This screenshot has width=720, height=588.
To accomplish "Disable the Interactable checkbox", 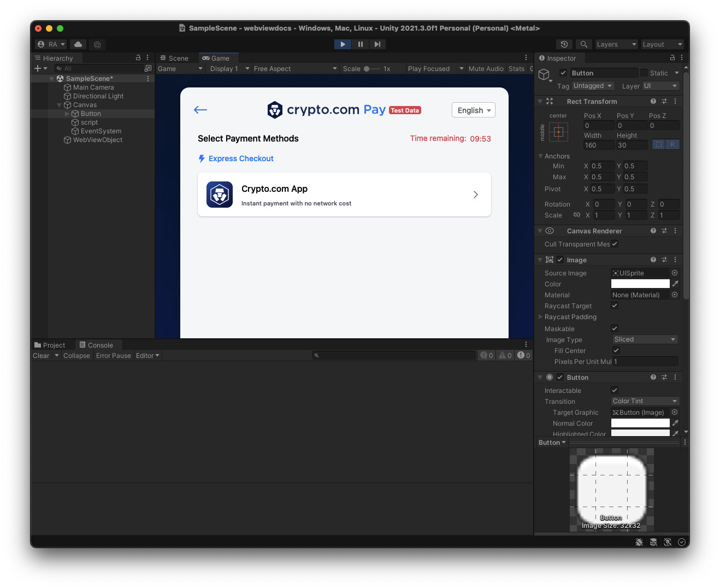I will pyautogui.click(x=615, y=390).
